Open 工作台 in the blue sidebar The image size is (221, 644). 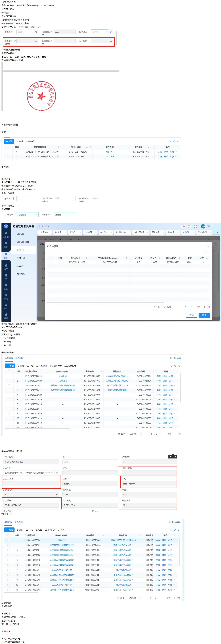[6, 235]
